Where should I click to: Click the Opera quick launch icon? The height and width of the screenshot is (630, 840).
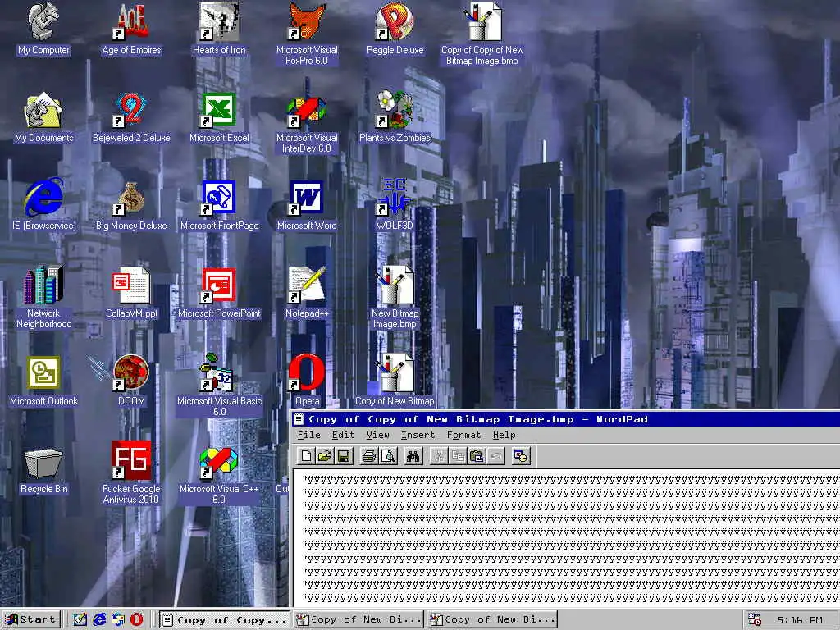pos(137,620)
